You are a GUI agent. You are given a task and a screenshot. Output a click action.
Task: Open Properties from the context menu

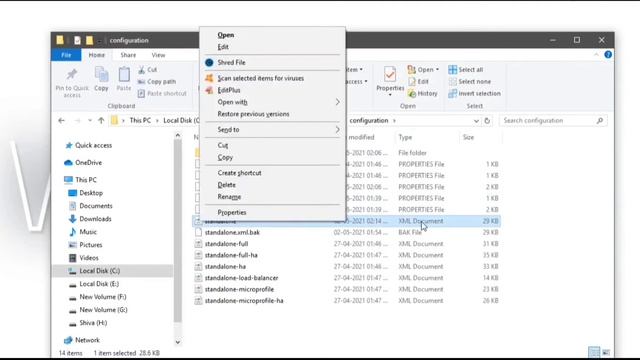coord(232,213)
